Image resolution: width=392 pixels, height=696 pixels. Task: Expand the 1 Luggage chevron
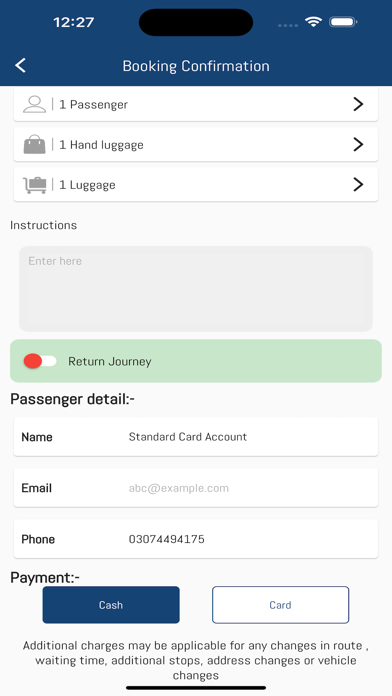(x=358, y=184)
